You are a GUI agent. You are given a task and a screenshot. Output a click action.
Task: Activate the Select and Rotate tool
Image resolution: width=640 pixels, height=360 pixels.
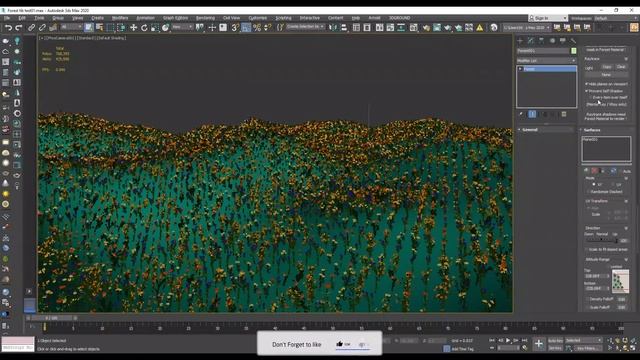point(144,28)
